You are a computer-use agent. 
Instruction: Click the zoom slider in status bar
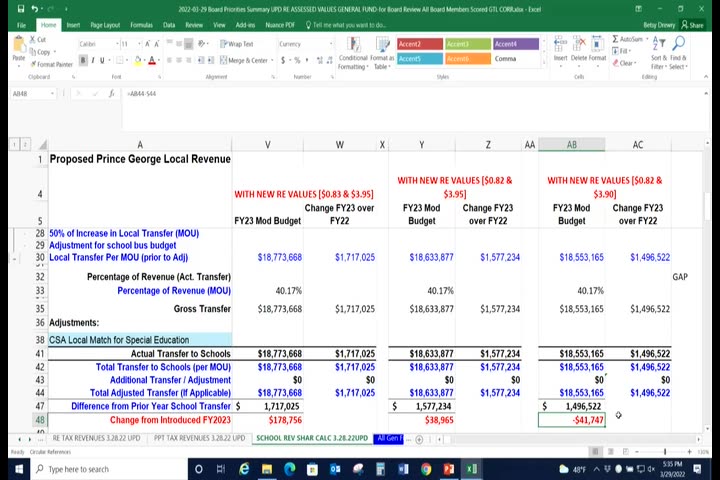coord(664,452)
